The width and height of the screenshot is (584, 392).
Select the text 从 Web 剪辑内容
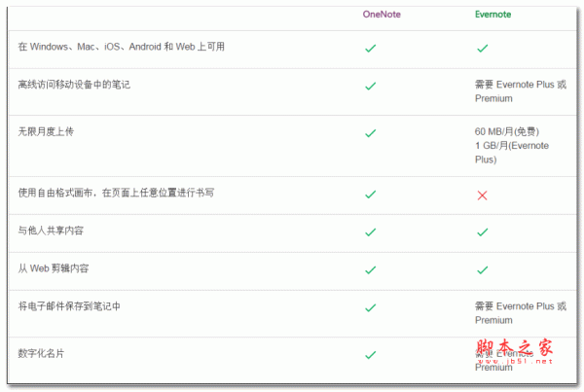point(54,268)
